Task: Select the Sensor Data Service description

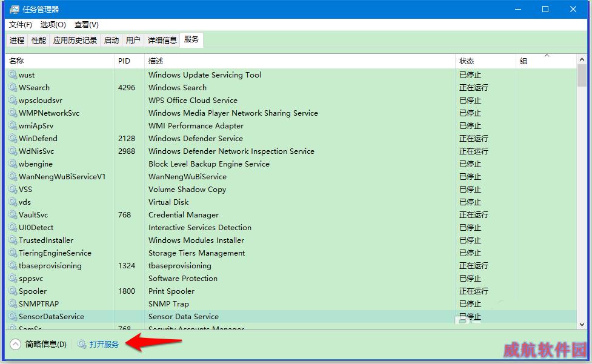Action: pos(184,317)
